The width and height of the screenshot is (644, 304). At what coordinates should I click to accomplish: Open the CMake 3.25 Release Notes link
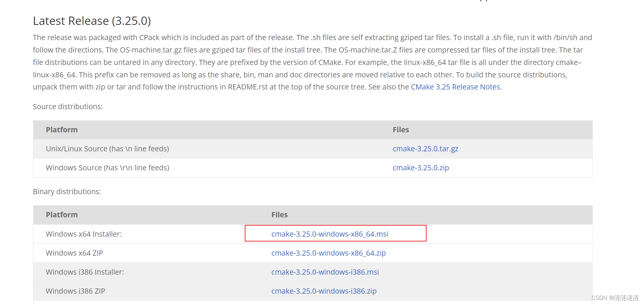(455, 87)
